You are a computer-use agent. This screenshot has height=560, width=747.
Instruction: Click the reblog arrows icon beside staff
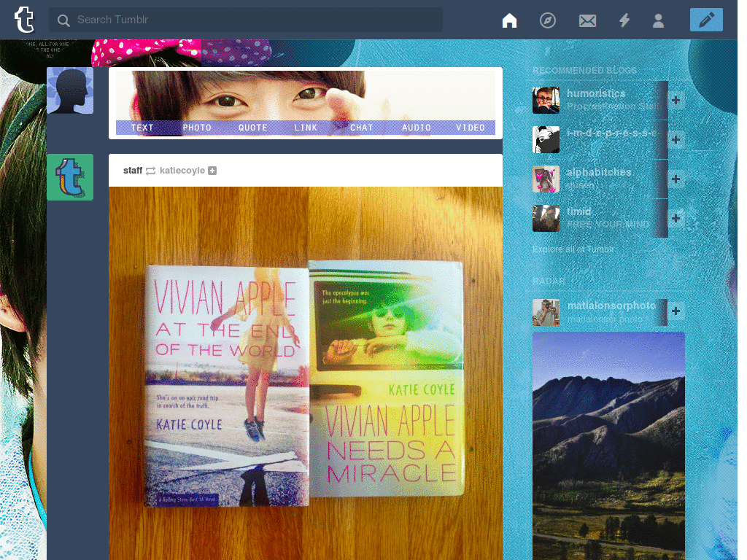click(x=150, y=171)
